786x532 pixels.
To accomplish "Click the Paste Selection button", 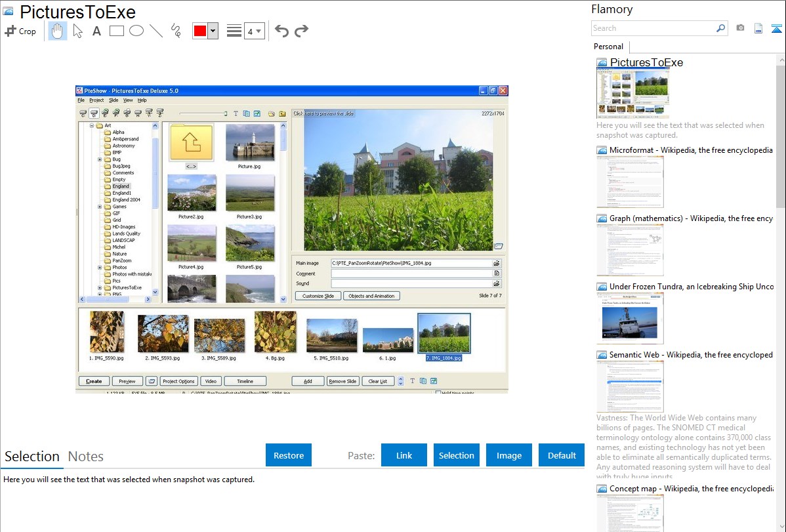I will pos(457,455).
